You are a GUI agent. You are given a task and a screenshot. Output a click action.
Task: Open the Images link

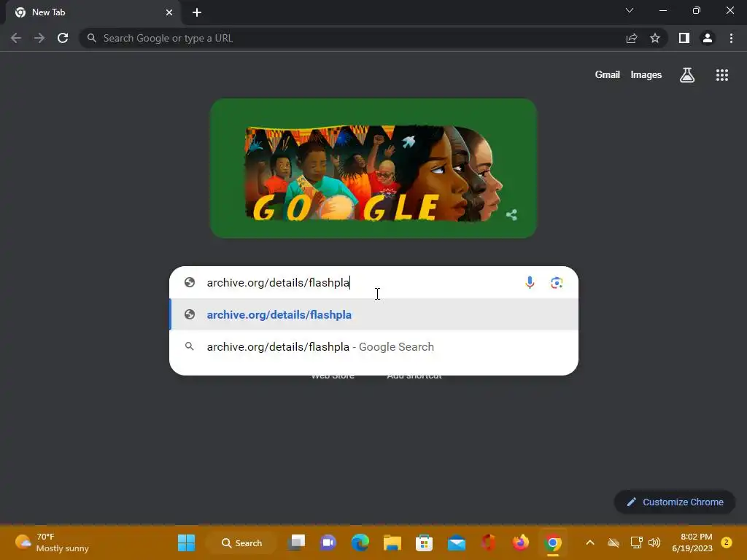point(646,75)
